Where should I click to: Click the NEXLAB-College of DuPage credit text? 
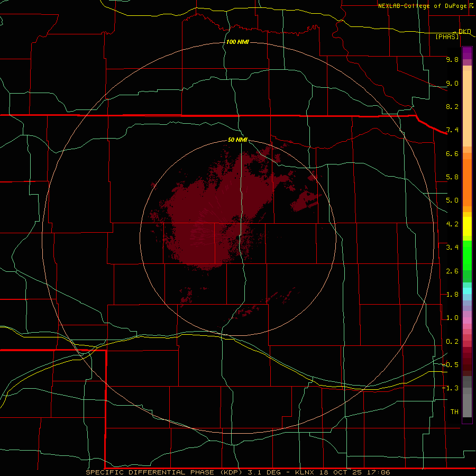pyautogui.click(x=422, y=6)
